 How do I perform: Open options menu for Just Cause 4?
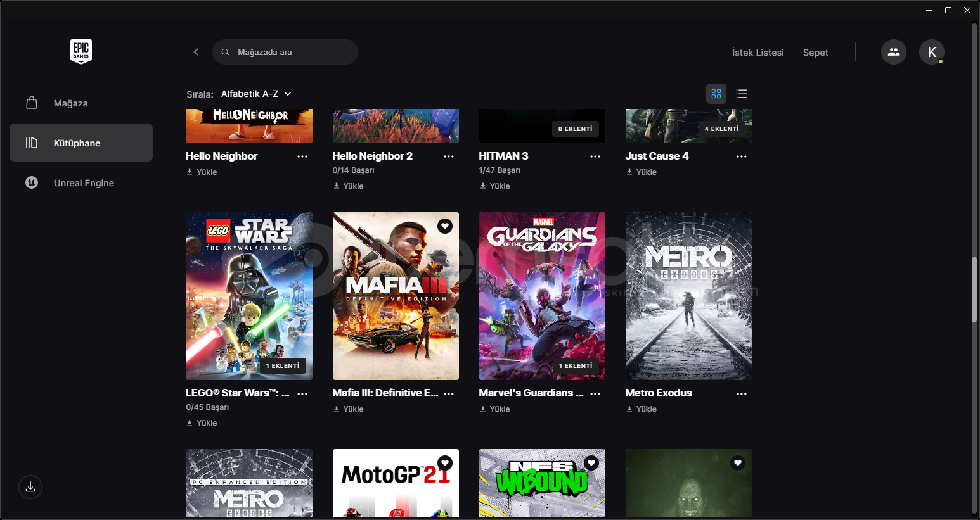[x=742, y=156]
